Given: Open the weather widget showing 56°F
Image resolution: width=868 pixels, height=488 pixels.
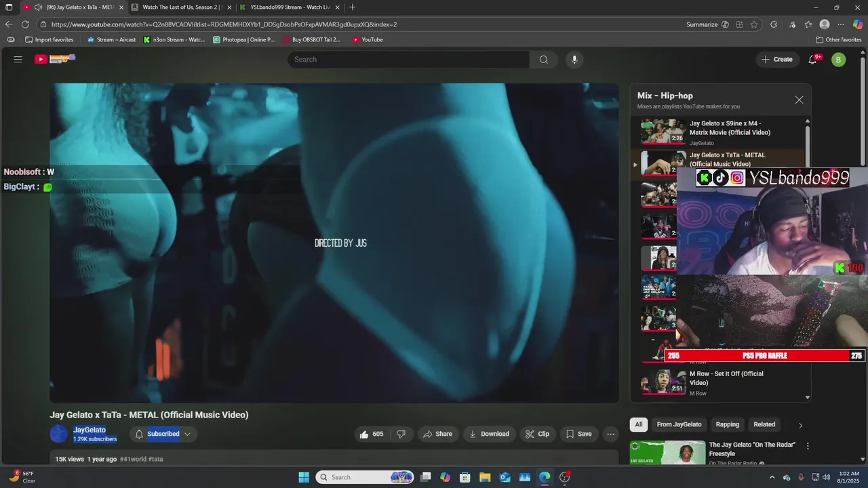Looking at the screenshot, I should pos(22,477).
